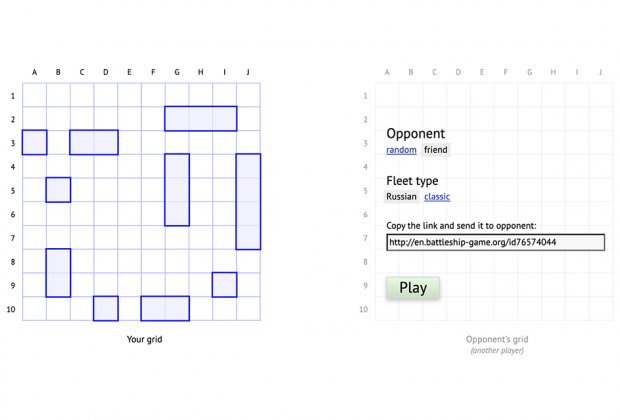Select the four-cell ship in column J
This screenshot has width=620, height=420.
pos(248,202)
